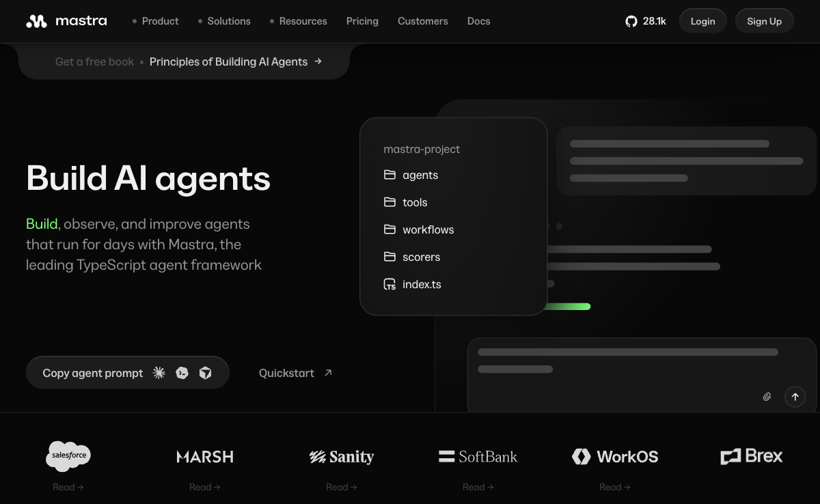
Task: Click the mastra-project title
Action: [x=422, y=149]
